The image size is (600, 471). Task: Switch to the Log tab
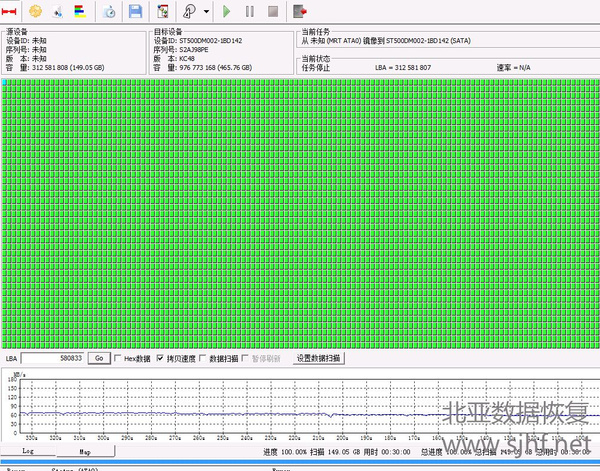click(x=28, y=451)
